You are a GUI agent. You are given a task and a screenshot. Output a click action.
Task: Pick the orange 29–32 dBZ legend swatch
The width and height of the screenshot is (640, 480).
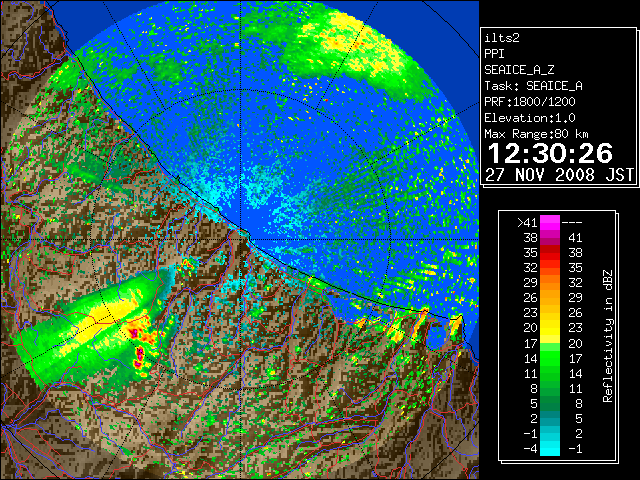click(x=550, y=283)
